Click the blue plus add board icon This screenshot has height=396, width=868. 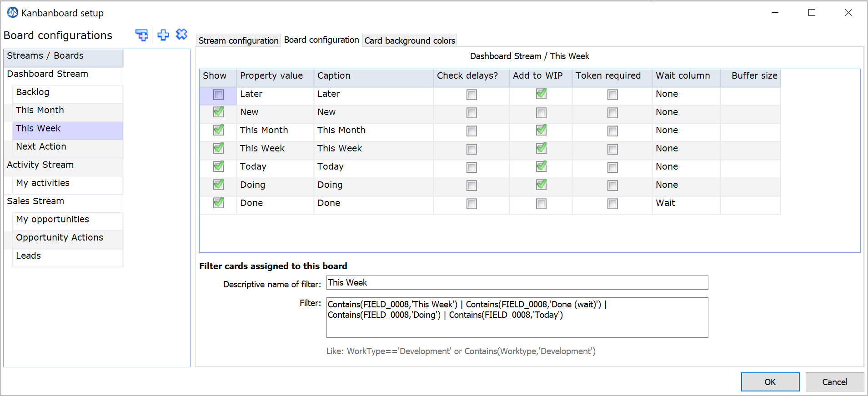[163, 35]
